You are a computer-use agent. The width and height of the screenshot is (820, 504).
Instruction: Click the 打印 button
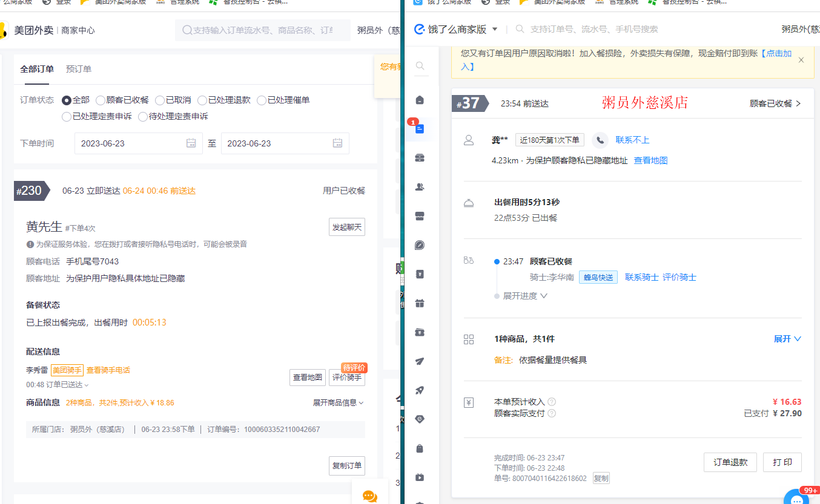pos(782,462)
